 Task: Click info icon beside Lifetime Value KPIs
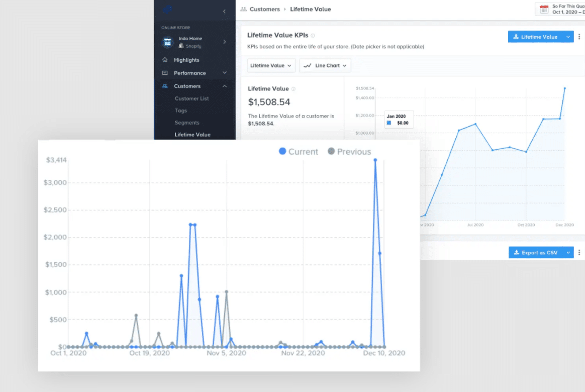(x=313, y=36)
